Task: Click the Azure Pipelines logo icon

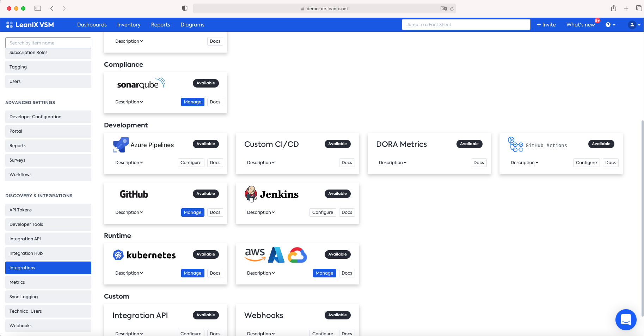Action: (x=121, y=145)
